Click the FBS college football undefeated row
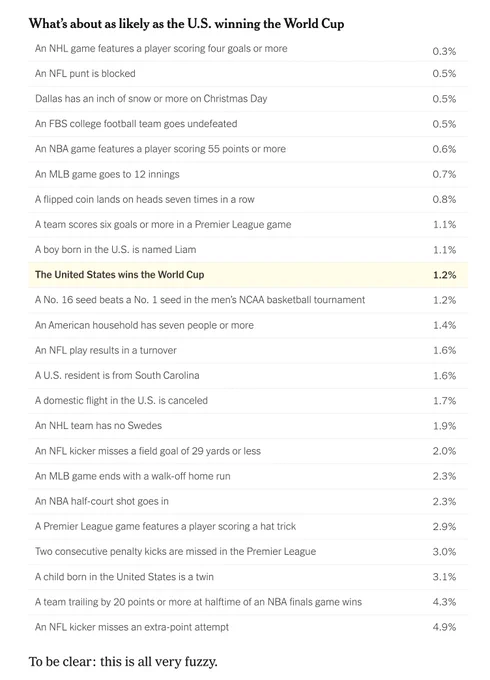This screenshot has height=680, width=490. tap(248, 124)
